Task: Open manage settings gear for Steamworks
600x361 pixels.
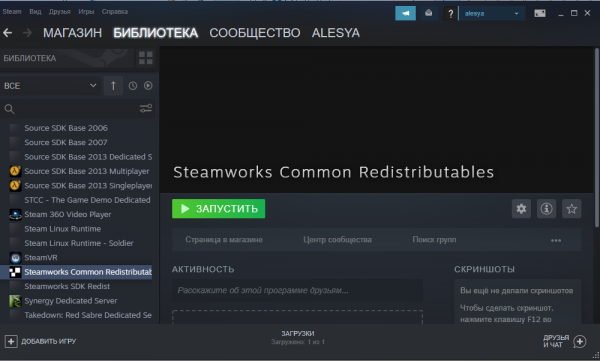Action: coord(521,209)
